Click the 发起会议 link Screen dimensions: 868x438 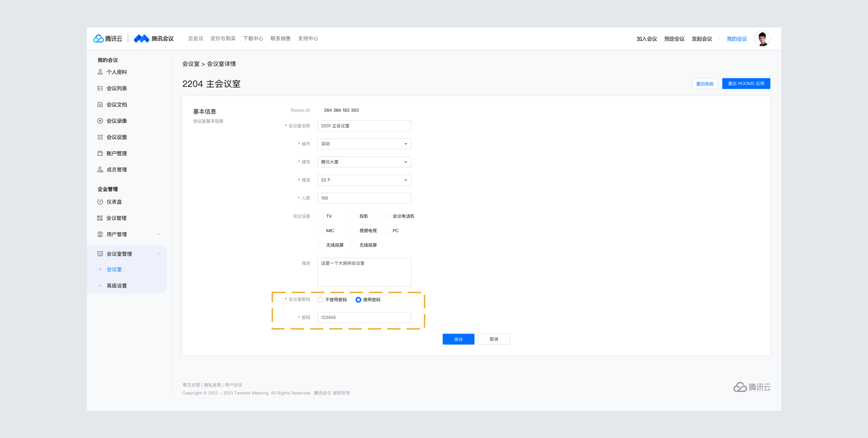(x=702, y=39)
